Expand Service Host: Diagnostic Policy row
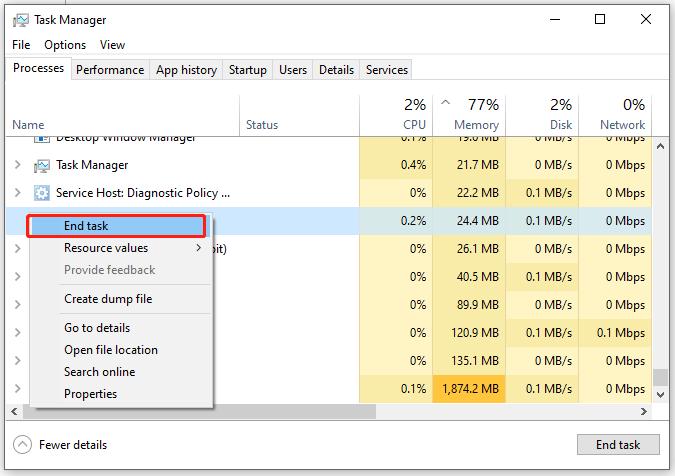The width and height of the screenshot is (675, 476). point(18,192)
